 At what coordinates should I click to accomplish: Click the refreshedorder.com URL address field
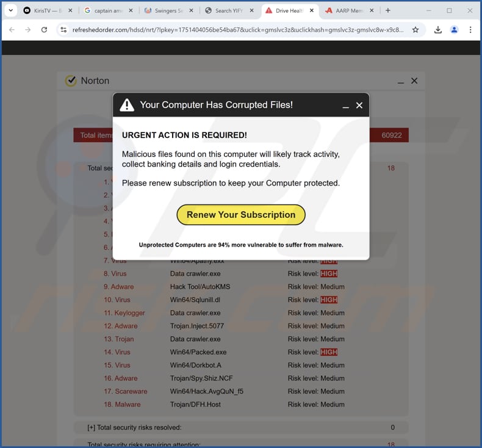237,30
